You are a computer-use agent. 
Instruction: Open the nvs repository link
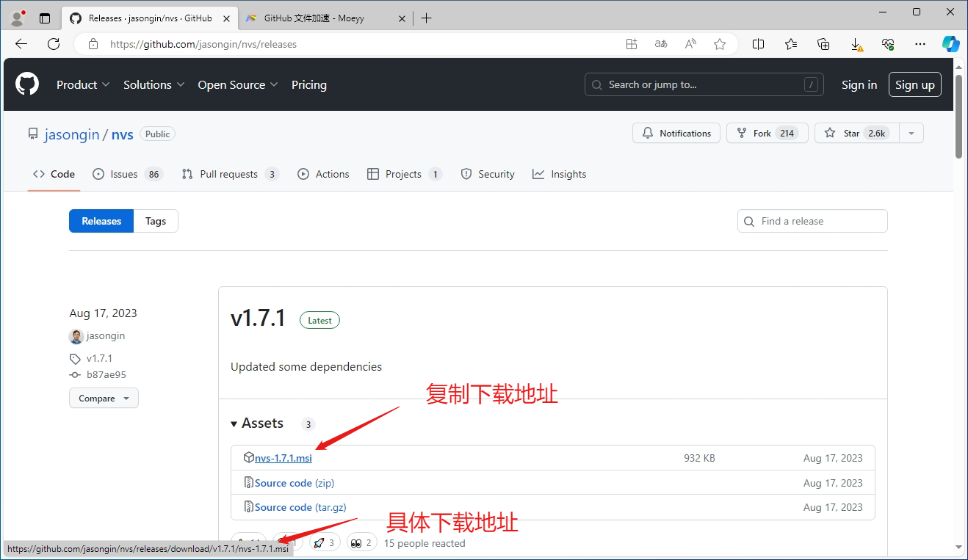[x=123, y=134]
